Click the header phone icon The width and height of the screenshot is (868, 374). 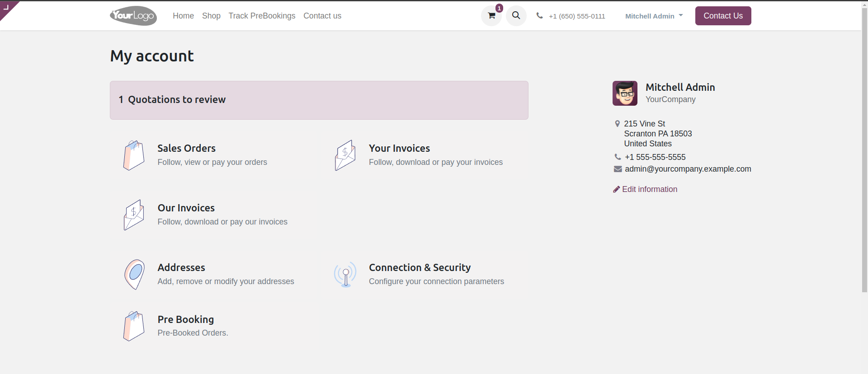(539, 16)
